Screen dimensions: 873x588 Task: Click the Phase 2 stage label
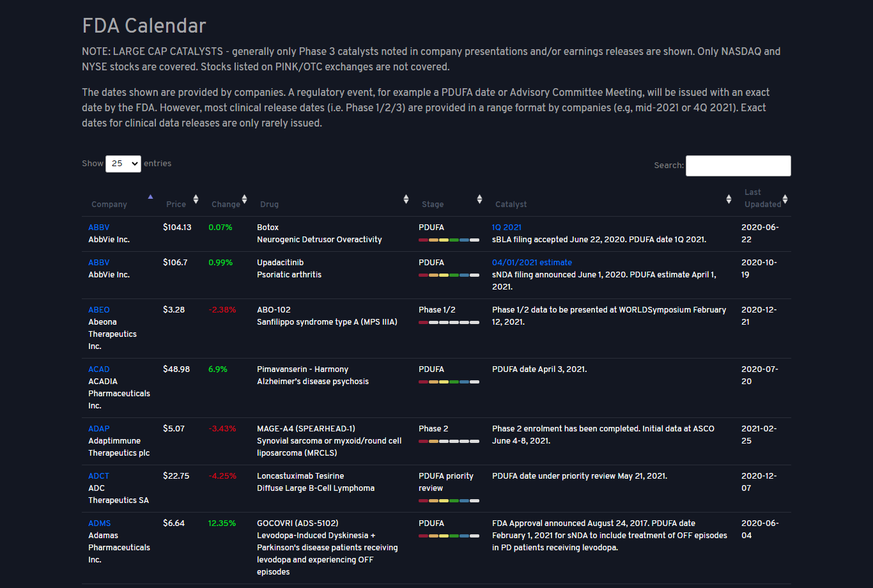[x=433, y=429]
